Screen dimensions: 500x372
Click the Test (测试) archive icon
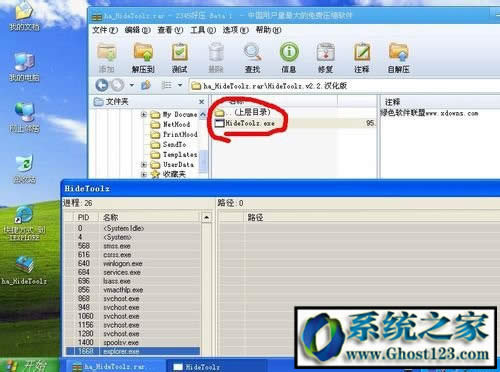[x=180, y=53]
